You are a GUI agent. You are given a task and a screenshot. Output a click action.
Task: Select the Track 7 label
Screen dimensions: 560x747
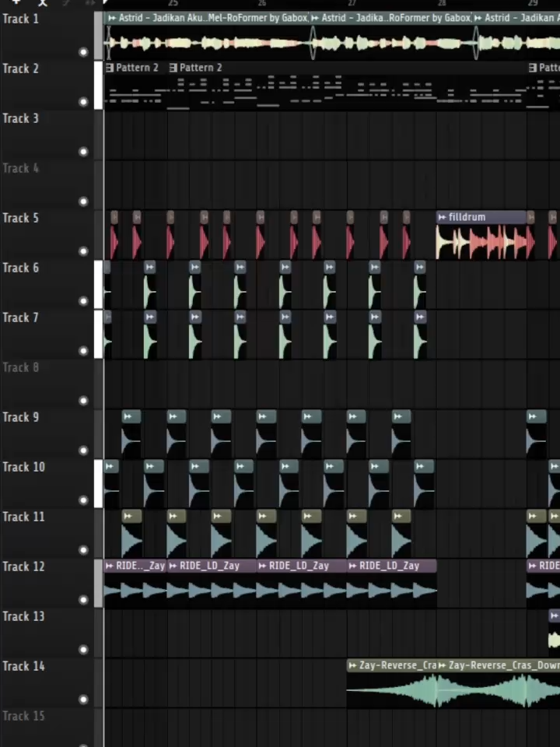click(x=20, y=317)
